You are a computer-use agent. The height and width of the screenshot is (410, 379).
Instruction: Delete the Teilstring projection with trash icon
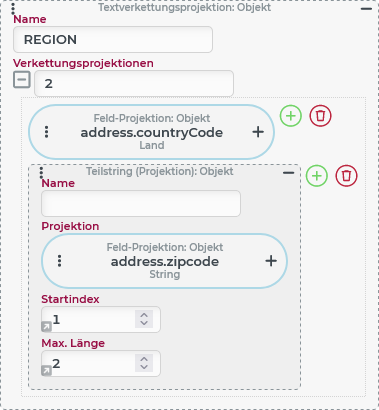346,175
